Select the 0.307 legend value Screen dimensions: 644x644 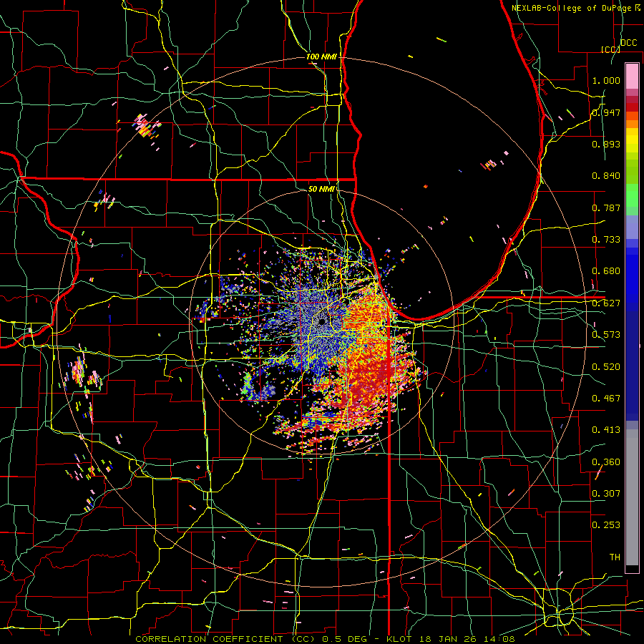[x=606, y=493]
